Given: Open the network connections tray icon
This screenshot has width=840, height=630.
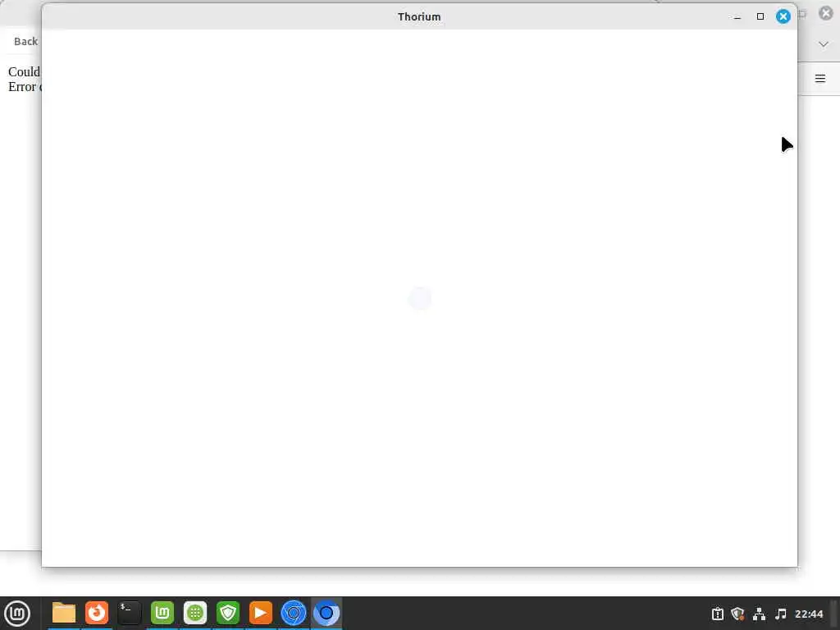Looking at the screenshot, I should coord(759,614).
